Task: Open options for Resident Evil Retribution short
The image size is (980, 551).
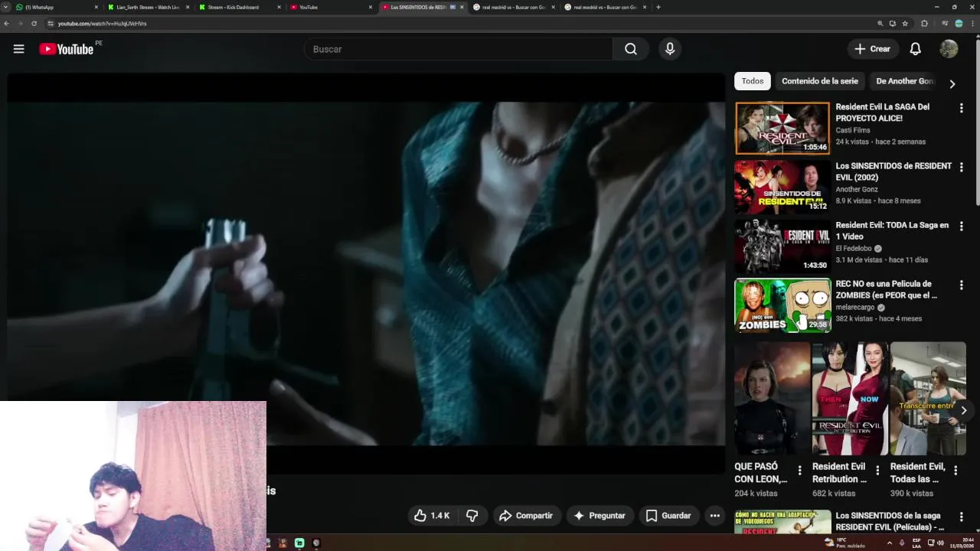Action: coord(877,471)
